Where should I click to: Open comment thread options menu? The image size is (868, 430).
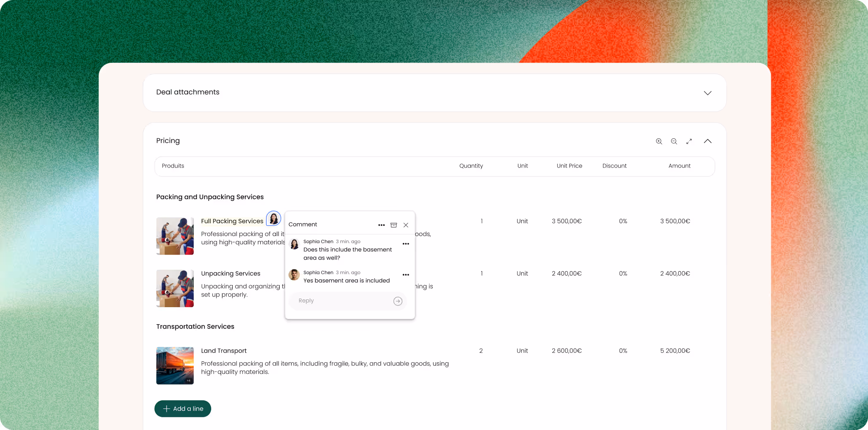tap(382, 225)
